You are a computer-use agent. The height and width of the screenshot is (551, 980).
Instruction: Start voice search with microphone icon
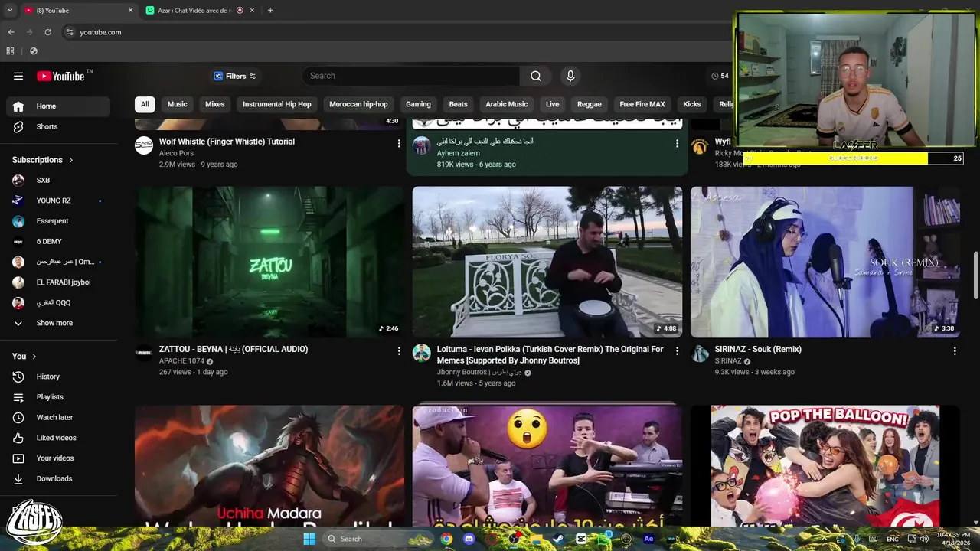570,76
